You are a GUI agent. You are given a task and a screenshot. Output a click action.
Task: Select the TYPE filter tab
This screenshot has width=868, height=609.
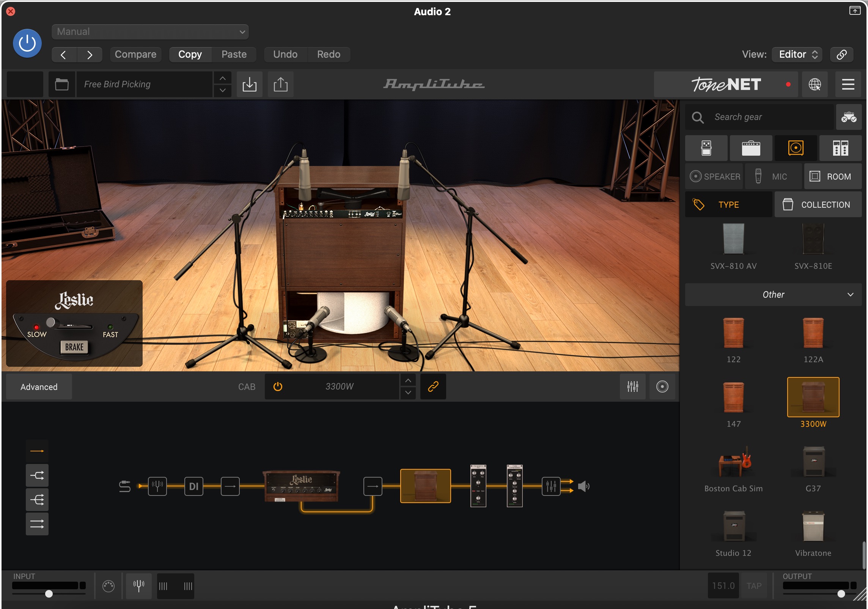point(729,205)
